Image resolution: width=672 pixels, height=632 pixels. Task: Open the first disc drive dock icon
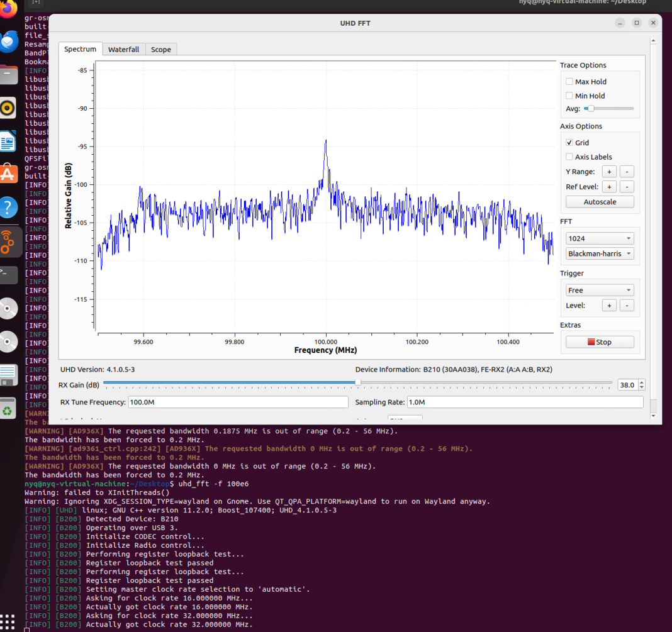[x=8, y=308]
